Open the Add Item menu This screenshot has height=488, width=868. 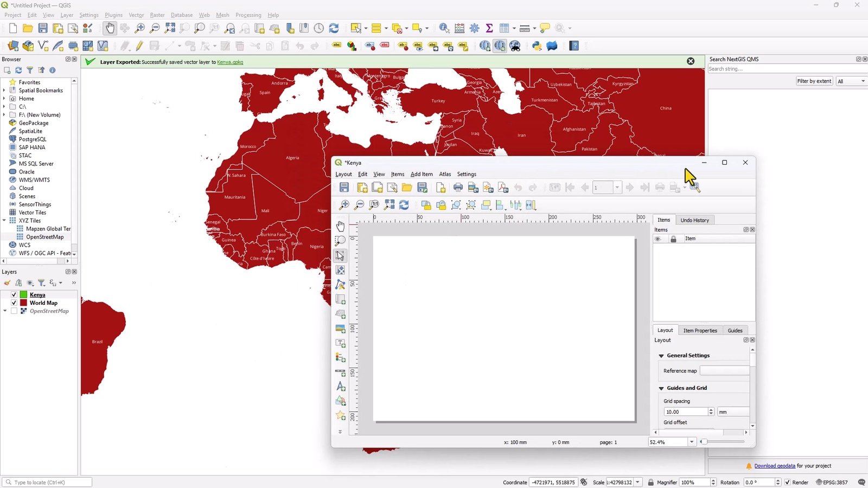tap(422, 174)
